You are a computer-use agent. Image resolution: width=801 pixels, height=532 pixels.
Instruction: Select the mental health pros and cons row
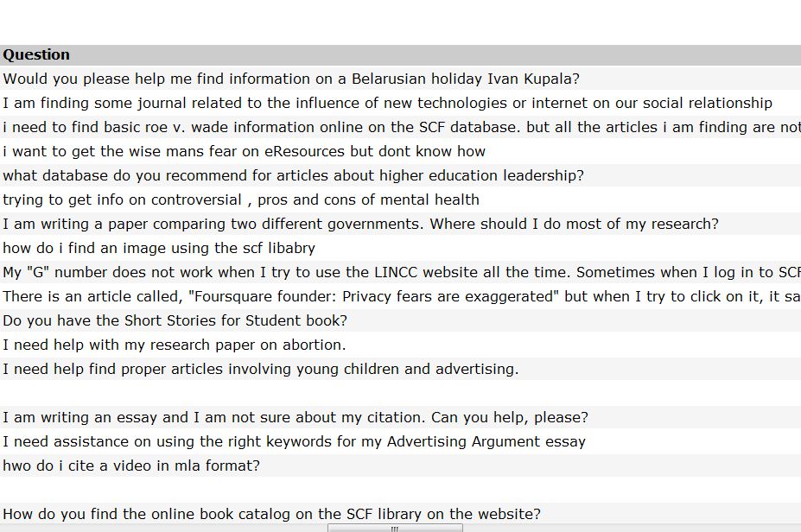click(240, 200)
